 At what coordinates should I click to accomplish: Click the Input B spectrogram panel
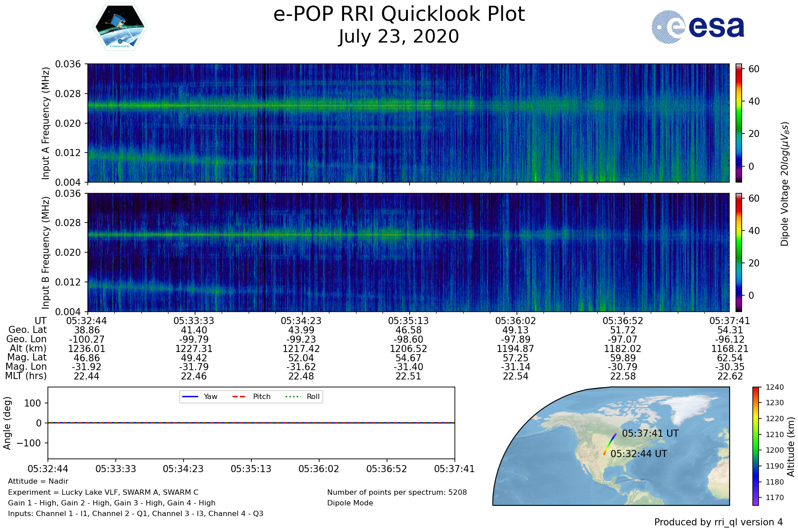point(408,252)
